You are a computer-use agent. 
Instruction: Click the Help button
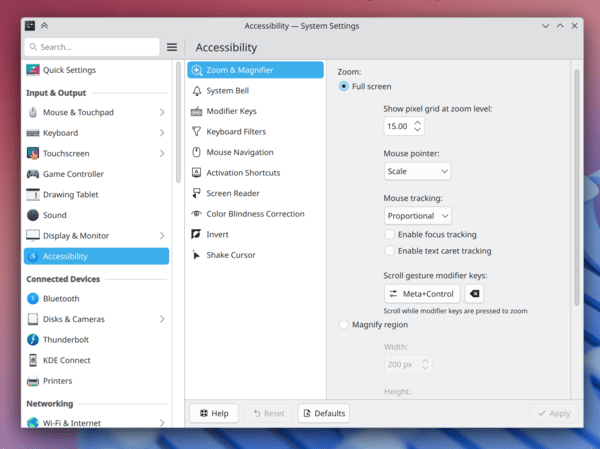212,413
